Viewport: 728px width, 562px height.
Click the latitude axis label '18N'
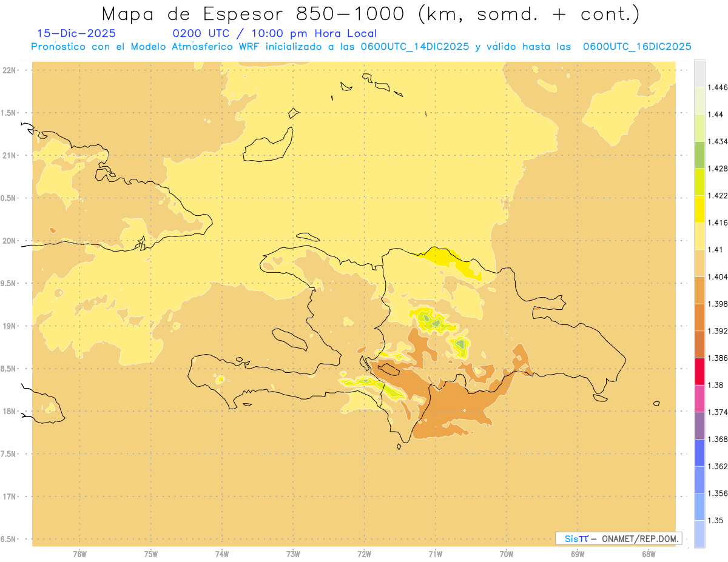pos(9,411)
